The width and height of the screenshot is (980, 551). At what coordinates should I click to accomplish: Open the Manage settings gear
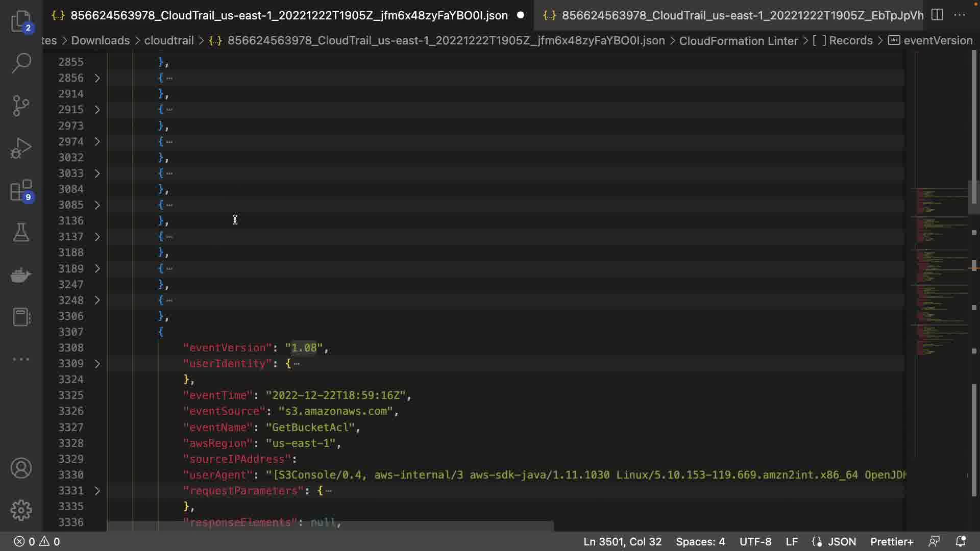(21, 510)
